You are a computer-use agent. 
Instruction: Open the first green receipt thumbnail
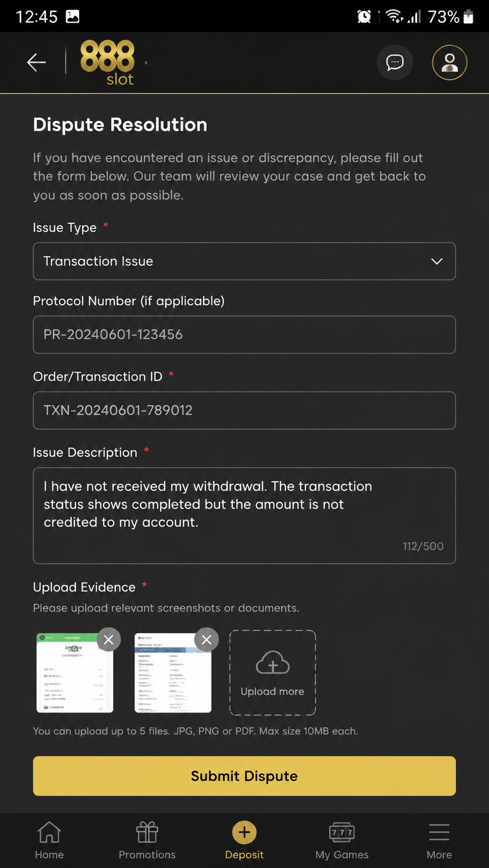pyautogui.click(x=75, y=673)
